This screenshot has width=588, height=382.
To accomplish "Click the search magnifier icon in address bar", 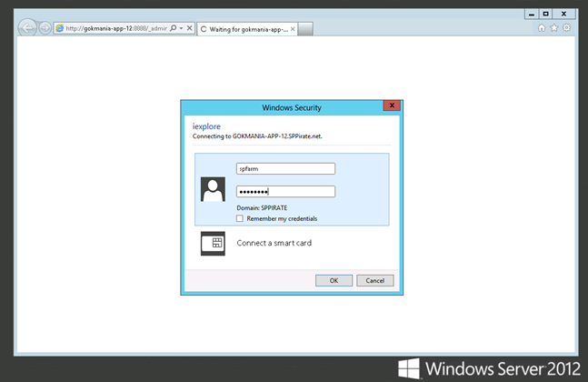I will 174,28.
